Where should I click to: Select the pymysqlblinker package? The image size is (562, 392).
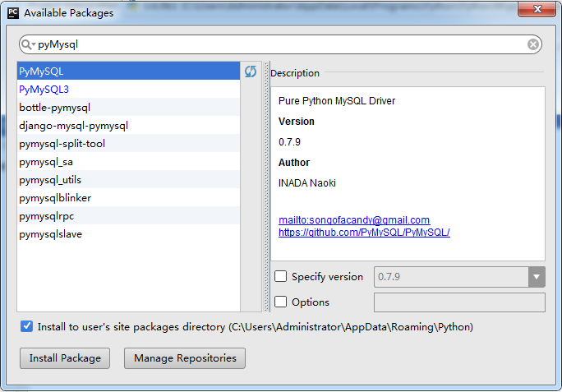pyautogui.click(x=128, y=198)
